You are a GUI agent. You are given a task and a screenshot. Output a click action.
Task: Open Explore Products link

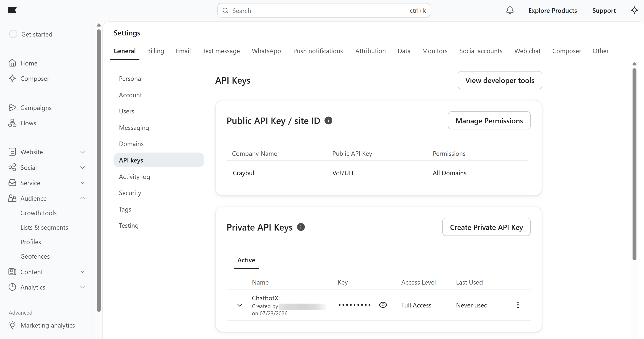click(x=553, y=11)
